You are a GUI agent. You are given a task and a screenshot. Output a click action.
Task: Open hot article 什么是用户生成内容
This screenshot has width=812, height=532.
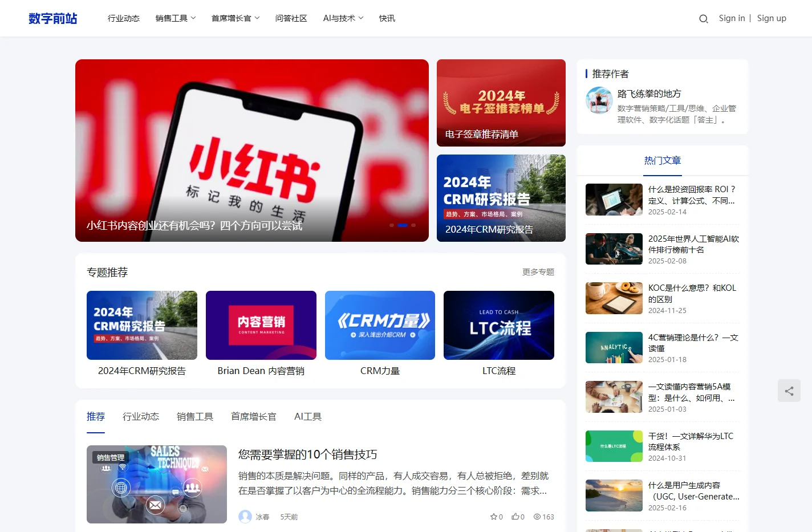pyautogui.click(x=694, y=491)
